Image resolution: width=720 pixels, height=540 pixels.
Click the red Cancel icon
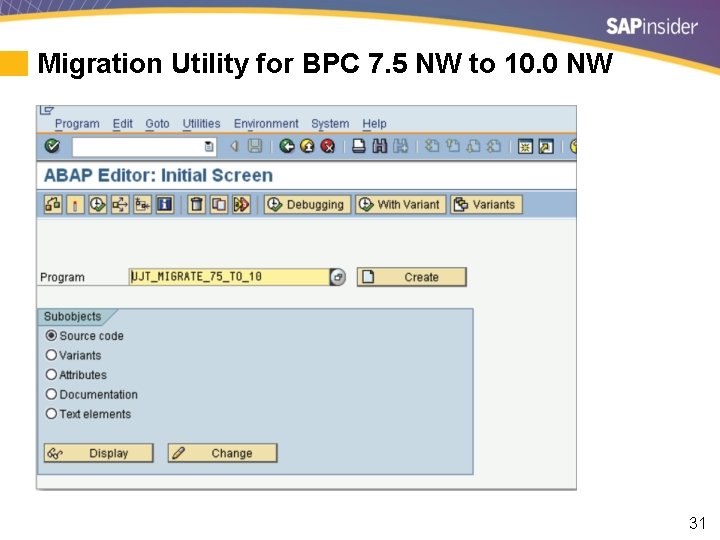coord(327,146)
